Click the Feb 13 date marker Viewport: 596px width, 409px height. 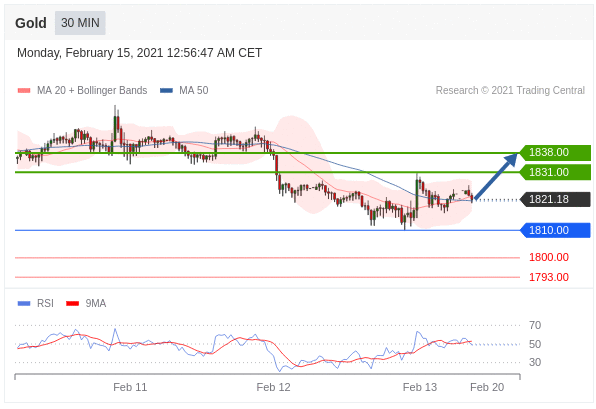tap(420, 387)
